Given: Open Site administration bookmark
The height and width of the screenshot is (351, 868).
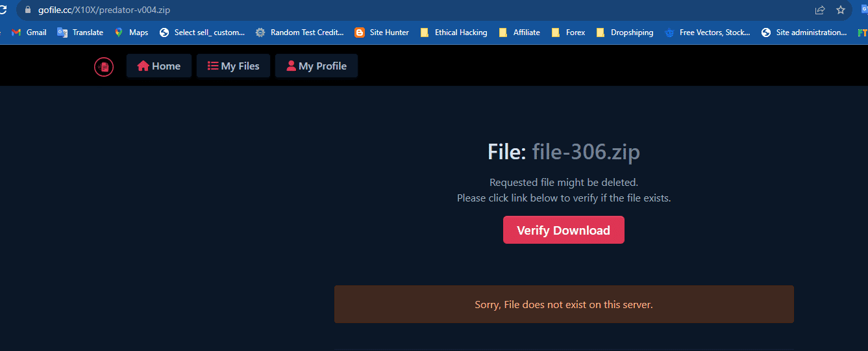Looking at the screenshot, I should [804, 32].
